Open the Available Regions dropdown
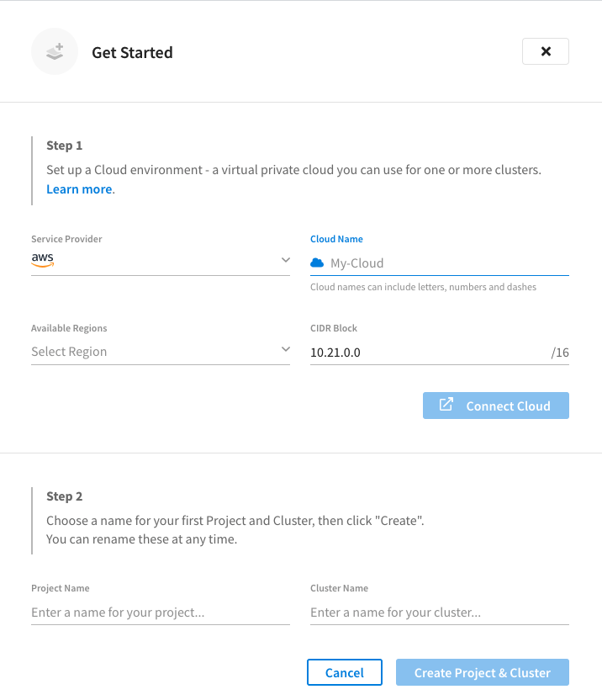 [x=286, y=348]
